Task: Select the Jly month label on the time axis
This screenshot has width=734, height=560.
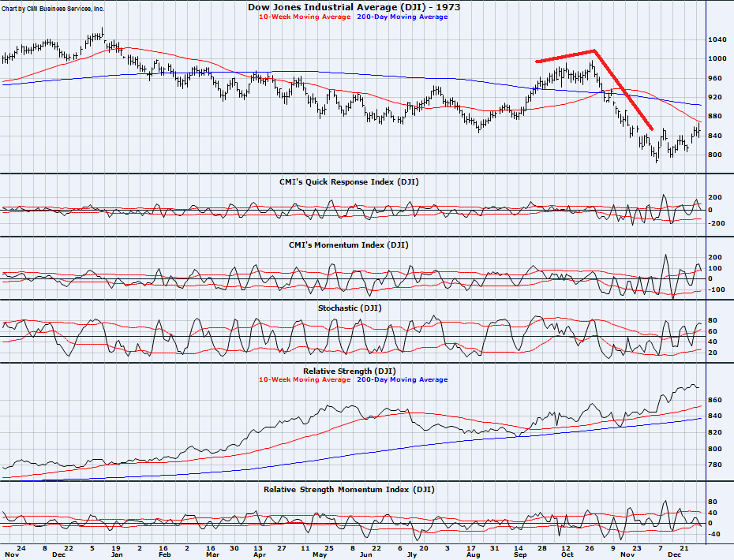Action: [x=412, y=554]
